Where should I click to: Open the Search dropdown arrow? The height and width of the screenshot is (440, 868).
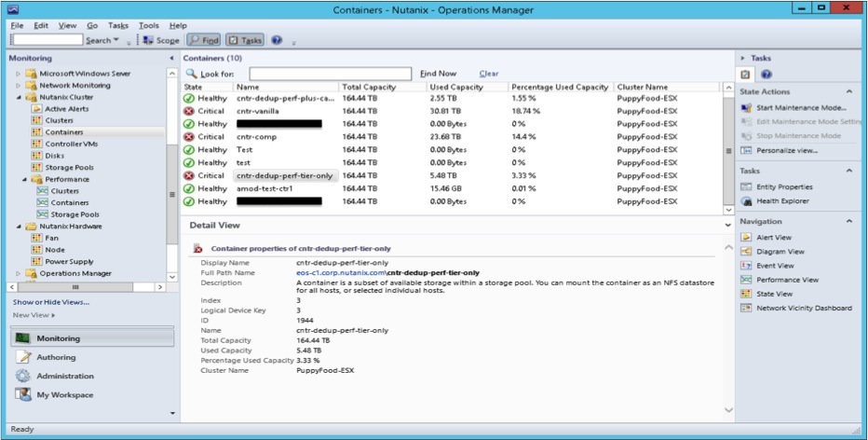coord(115,40)
